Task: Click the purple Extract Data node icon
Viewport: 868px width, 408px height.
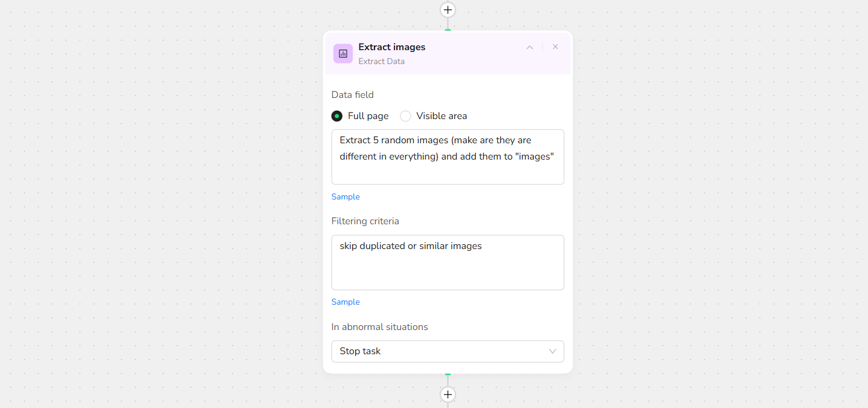Action: tap(343, 54)
